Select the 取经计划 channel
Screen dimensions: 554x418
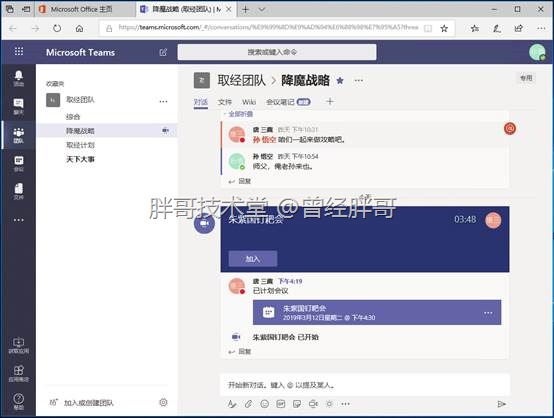coord(81,145)
